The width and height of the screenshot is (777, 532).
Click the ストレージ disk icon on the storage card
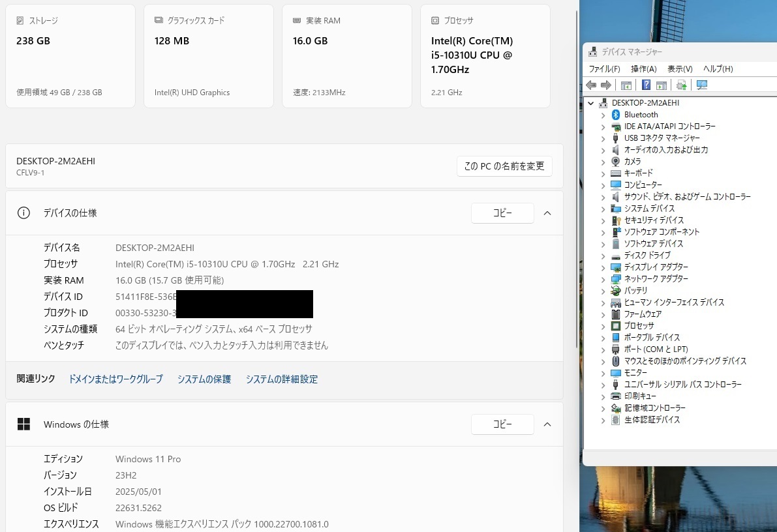coord(20,21)
